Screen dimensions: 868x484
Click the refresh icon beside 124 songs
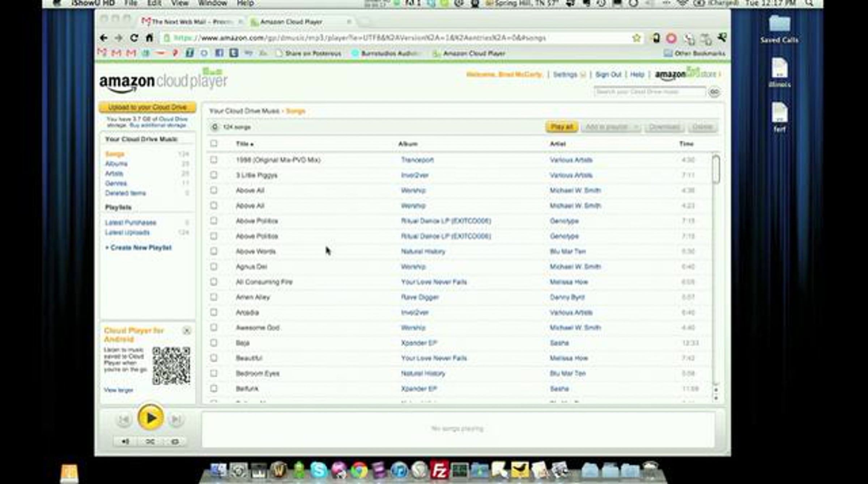point(214,127)
